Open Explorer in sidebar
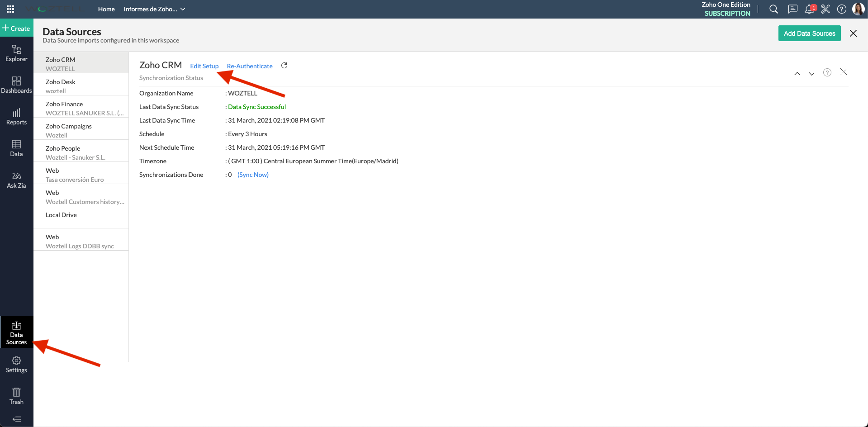Screen dimensions: 868x427 (17, 53)
